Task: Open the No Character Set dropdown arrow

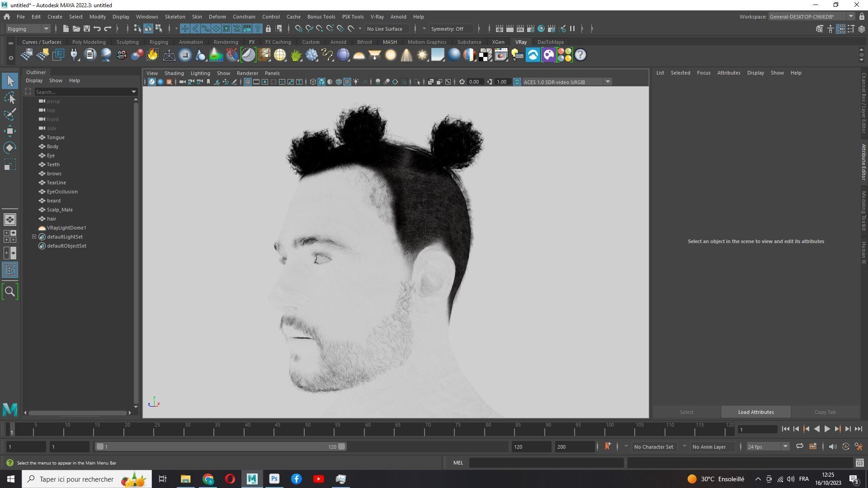Action: click(627, 446)
